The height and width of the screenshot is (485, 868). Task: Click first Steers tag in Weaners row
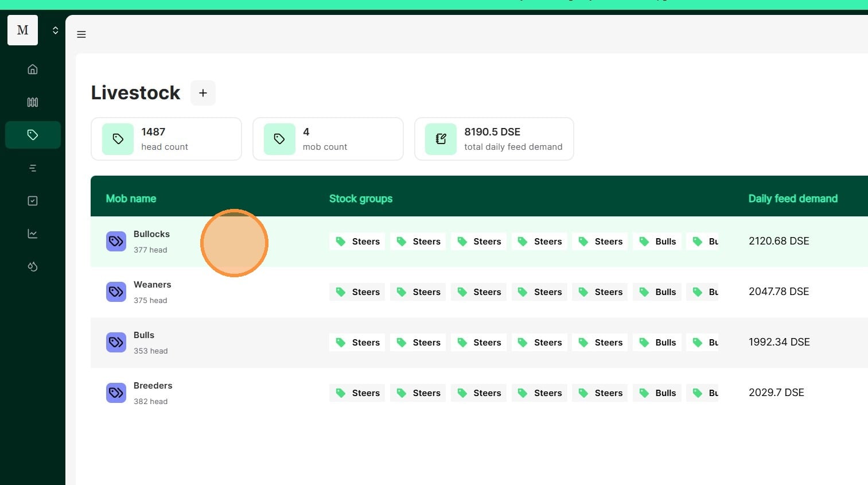[357, 292]
